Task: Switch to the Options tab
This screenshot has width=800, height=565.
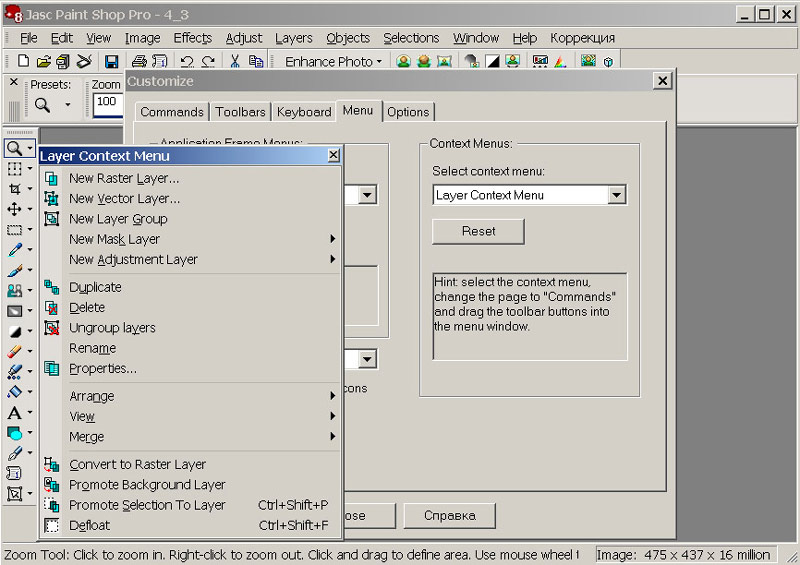Action: click(x=408, y=112)
